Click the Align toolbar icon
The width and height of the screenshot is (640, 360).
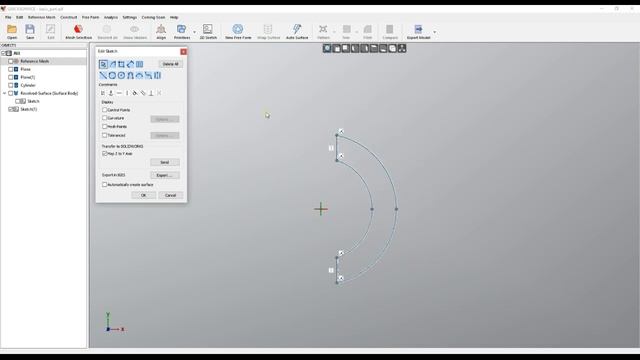[161, 31]
